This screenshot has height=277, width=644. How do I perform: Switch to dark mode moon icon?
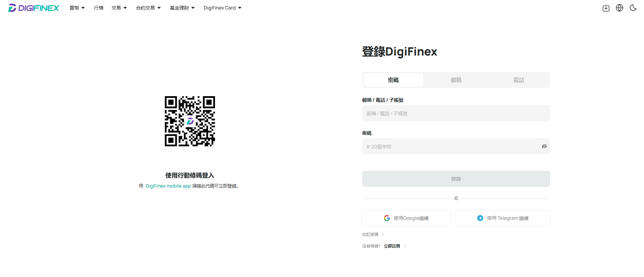click(x=633, y=8)
